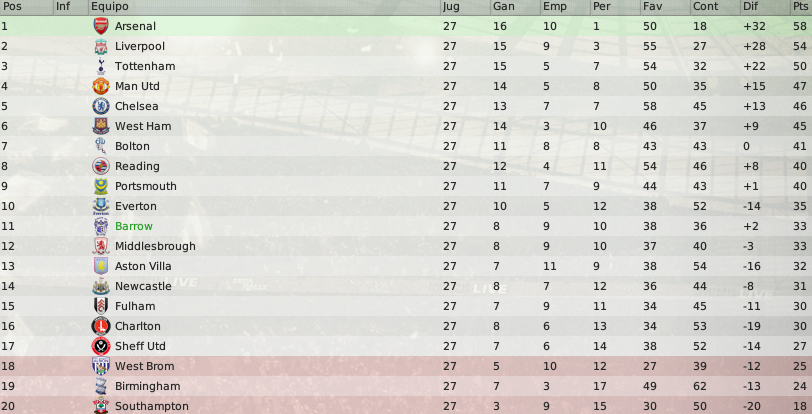
Task: Sort by the Gan wins column
Action: pyautogui.click(x=503, y=7)
